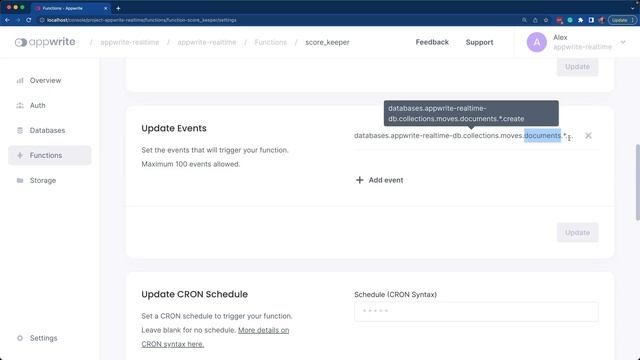Go to the Functions breadcrumb
This screenshot has width=640, height=360.
point(271,42)
